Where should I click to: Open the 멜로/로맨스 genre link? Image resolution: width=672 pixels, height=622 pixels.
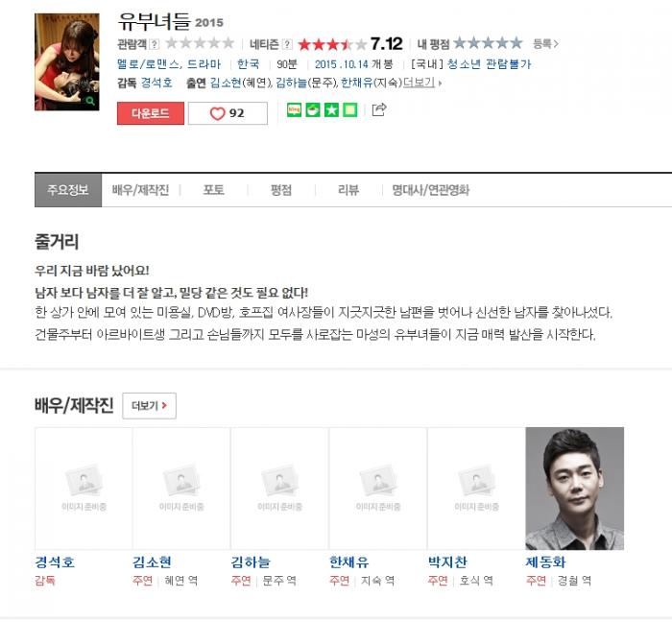[149, 64]
